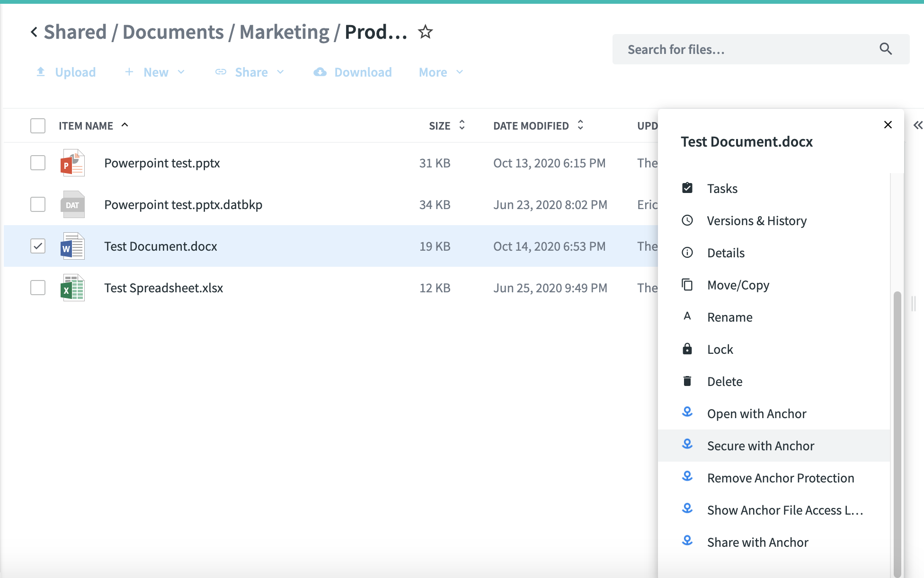
Task: Click the Download button
Action: 353,72
